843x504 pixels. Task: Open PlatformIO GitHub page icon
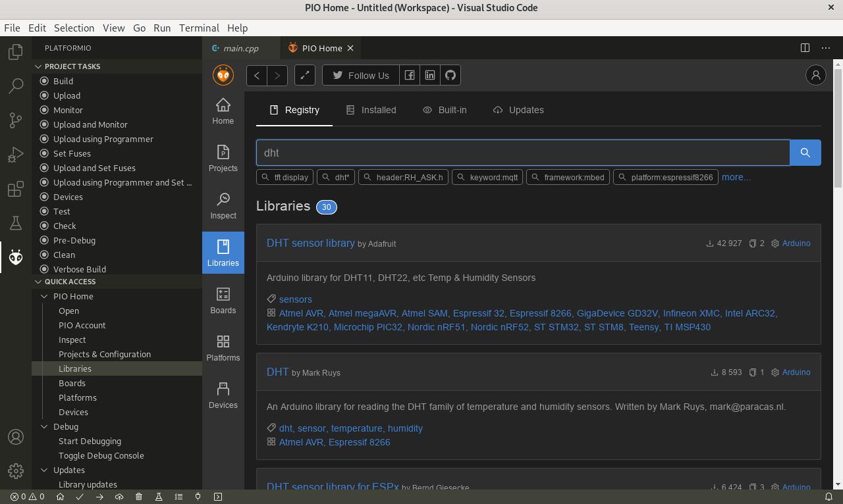coord(450,75)
